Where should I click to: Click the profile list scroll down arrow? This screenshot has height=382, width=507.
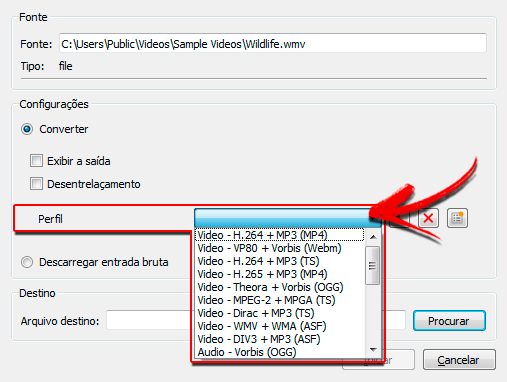373,350
